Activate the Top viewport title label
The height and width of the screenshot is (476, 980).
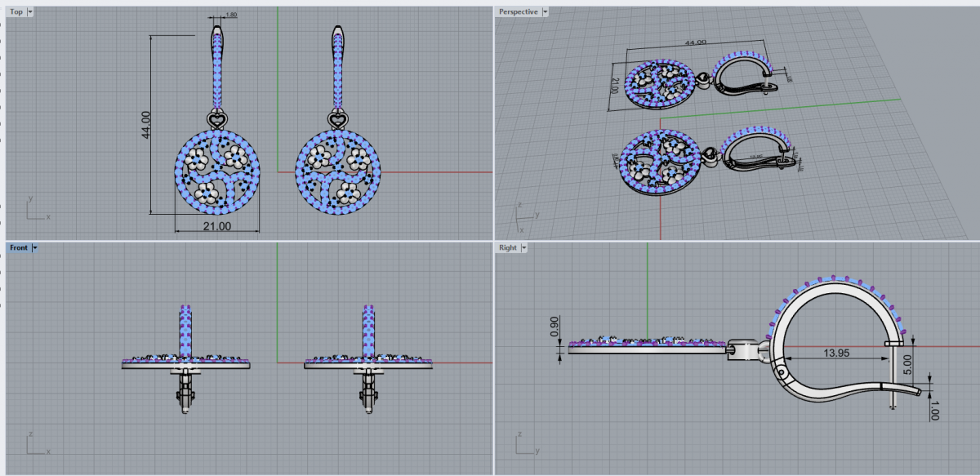[x=16, y=12]
